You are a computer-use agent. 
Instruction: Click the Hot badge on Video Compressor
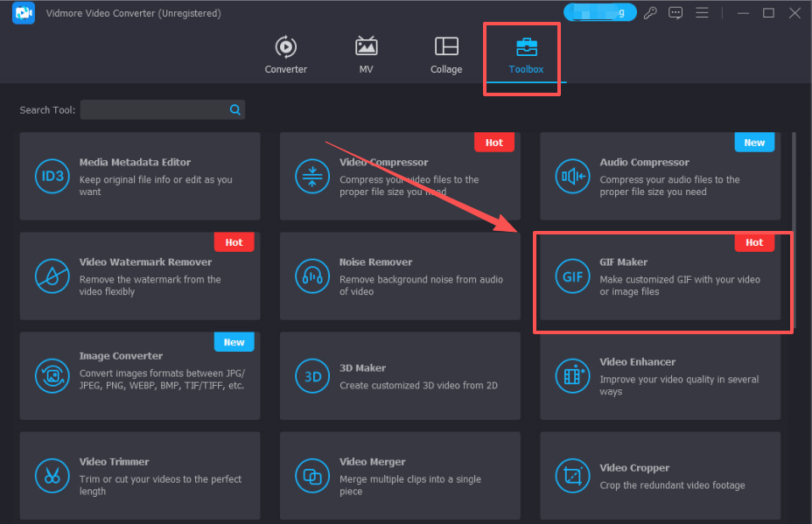tap(494, 143)
